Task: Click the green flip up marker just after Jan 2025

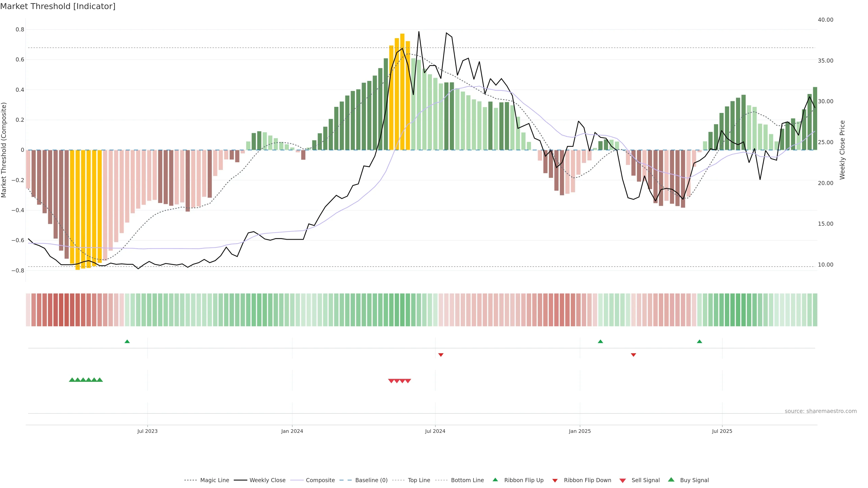Action: (600, 342)
